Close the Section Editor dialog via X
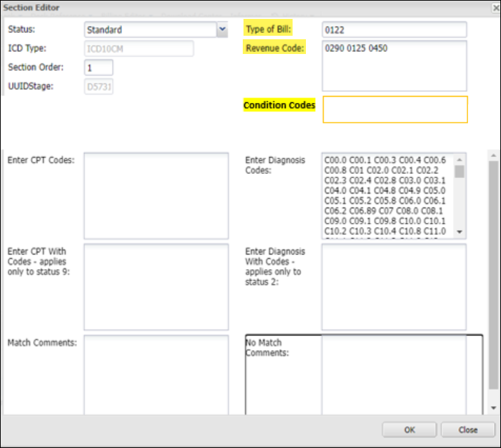This screenshot has height=448, width=501. [x=492, y=7]
